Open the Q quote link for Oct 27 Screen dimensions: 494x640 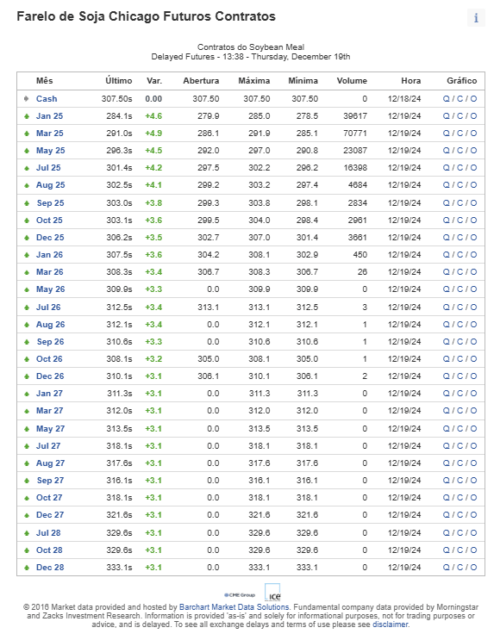(x=446, y=498)
